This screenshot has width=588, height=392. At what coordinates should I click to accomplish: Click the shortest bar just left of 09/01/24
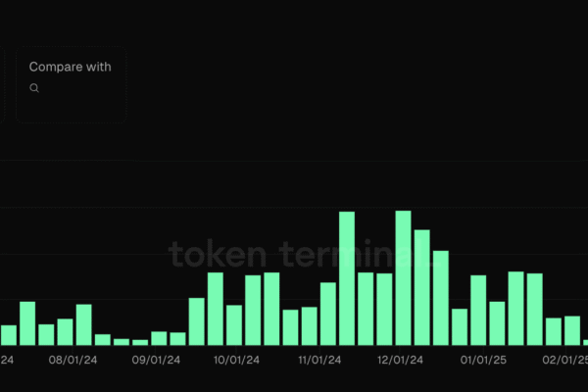140,342
